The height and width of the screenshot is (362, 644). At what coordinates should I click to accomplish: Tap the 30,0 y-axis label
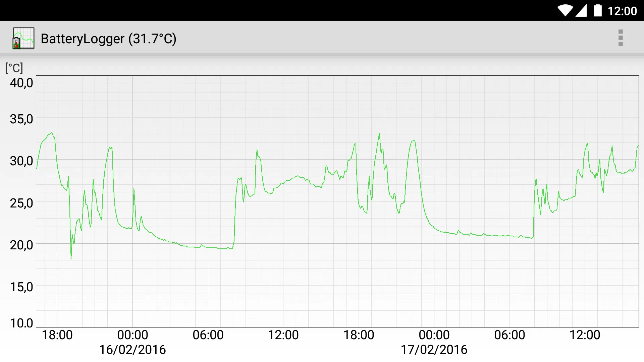coord(21,161)
